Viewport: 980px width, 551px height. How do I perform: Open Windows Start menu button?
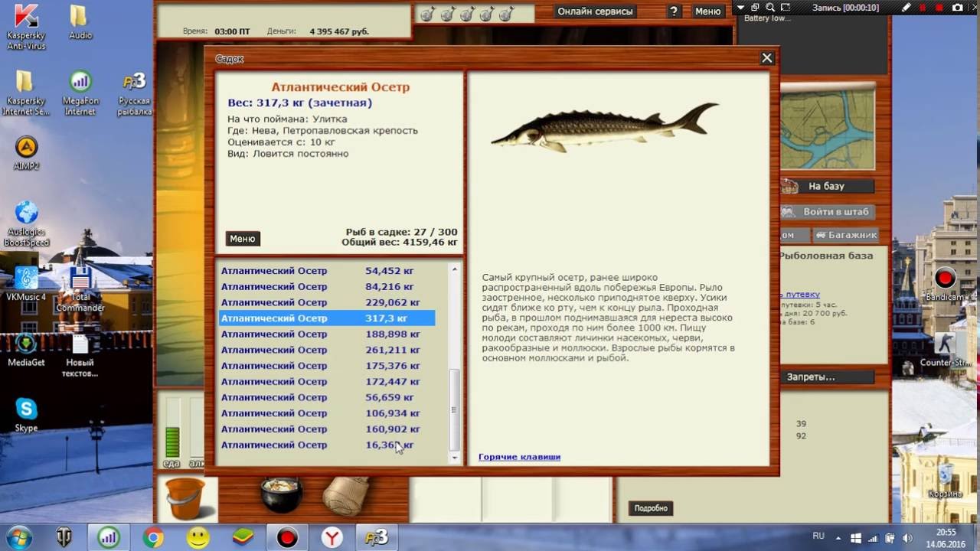[19, 537]
